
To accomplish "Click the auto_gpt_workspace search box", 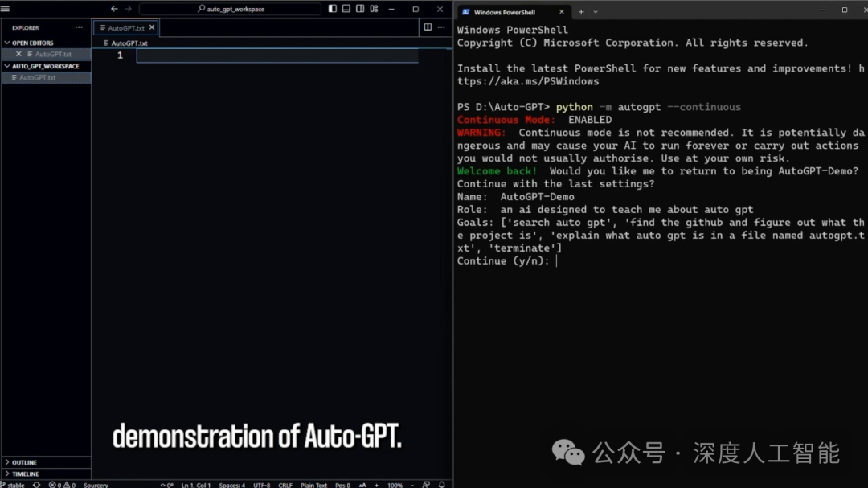I will 231,9.
